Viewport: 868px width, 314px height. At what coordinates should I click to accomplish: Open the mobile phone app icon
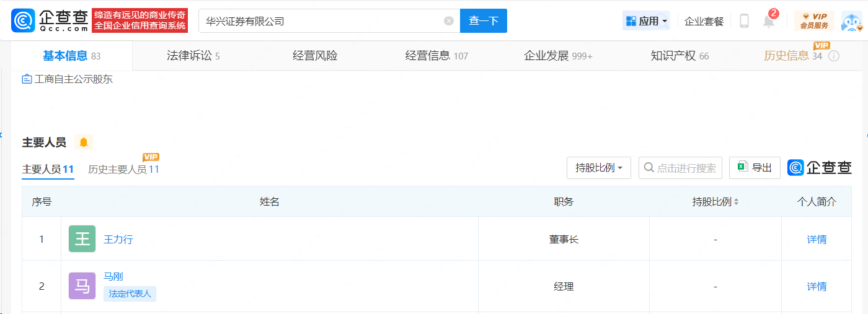tap(744, 21)
